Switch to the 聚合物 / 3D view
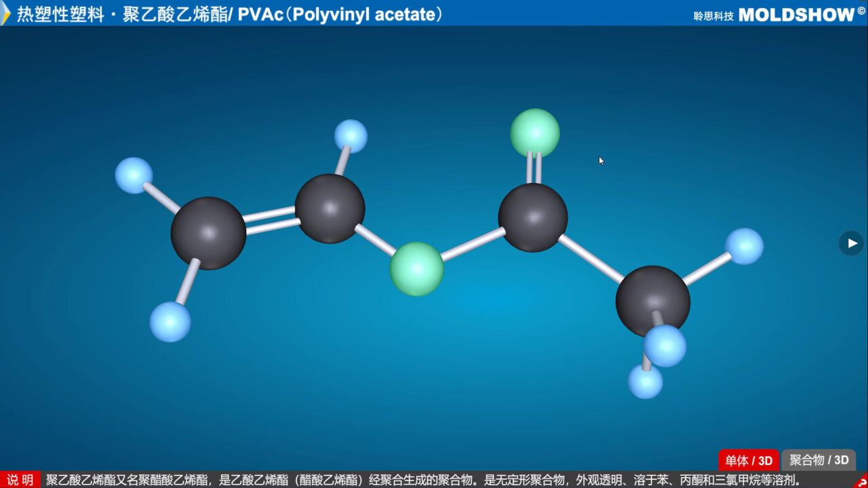 point(818,460)
